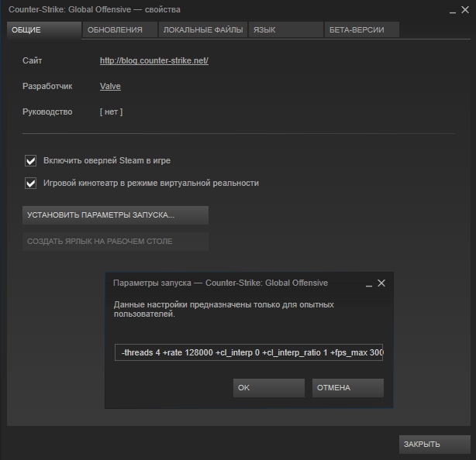Click the 'Разработчик' label
The height and width of the screenshot is (460, 476).
pyautogui.click(x=47, y=86)
